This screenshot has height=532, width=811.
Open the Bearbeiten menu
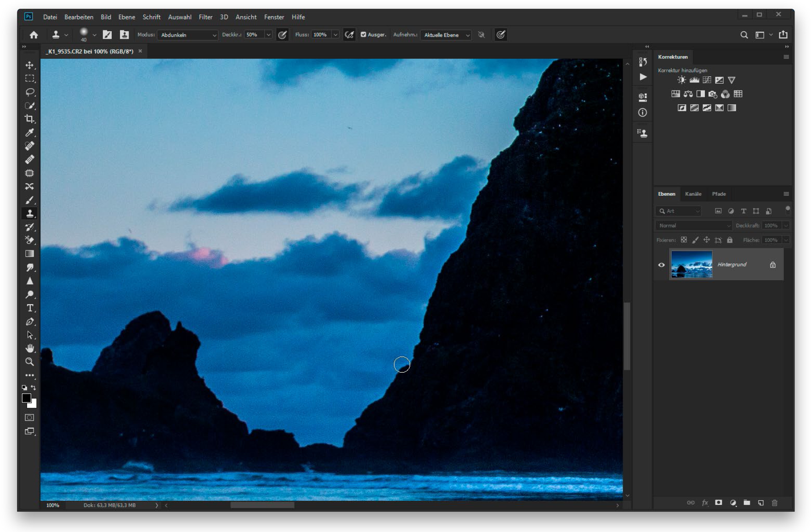pos(79,17)
